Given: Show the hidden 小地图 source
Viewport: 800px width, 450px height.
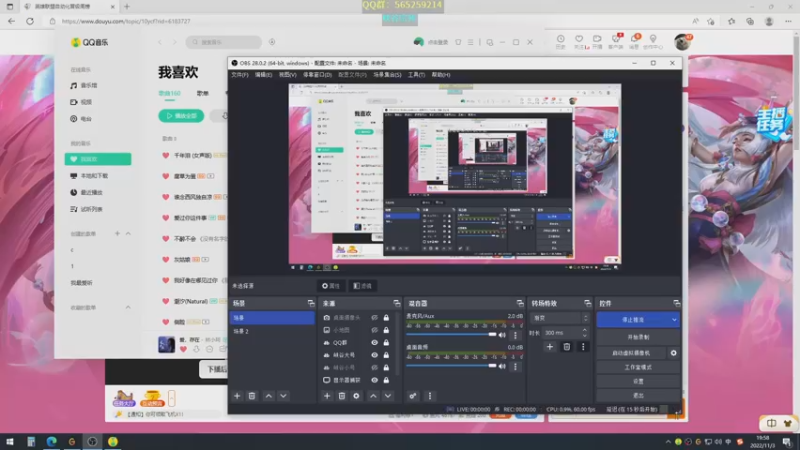Looking at the screenshot, I should pos(374,330).
